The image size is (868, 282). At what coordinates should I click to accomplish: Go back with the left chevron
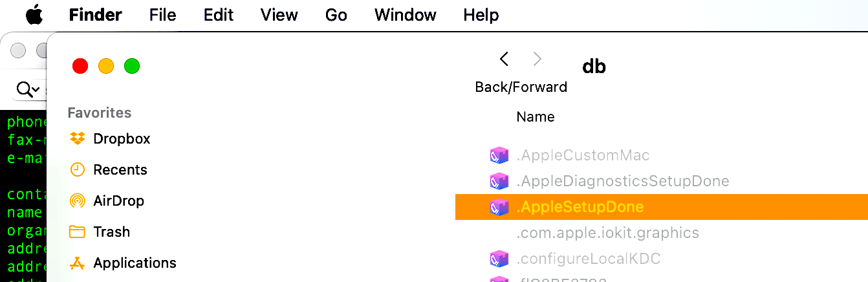coord(505,60)
